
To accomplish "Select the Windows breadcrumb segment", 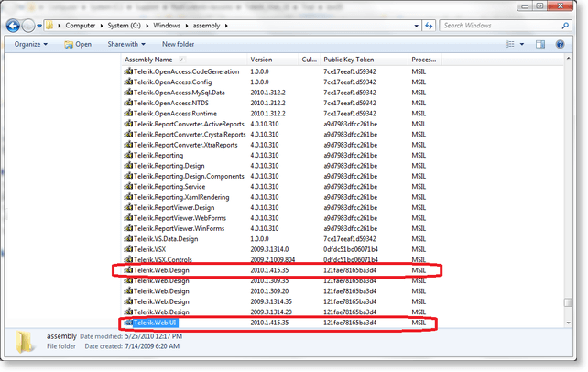I will 167,26.
